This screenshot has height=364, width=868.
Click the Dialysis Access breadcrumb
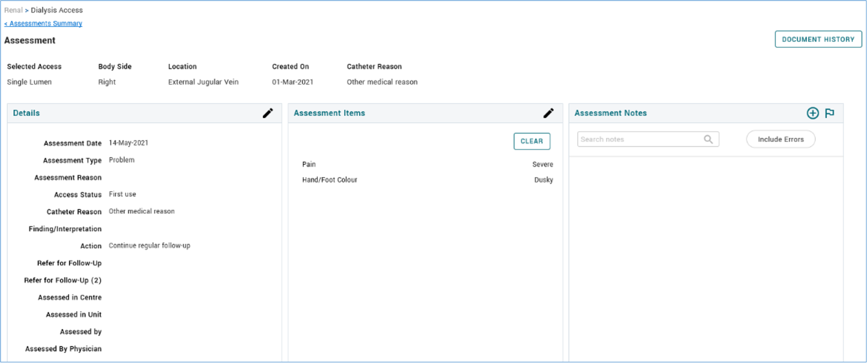tap(57, 10)
